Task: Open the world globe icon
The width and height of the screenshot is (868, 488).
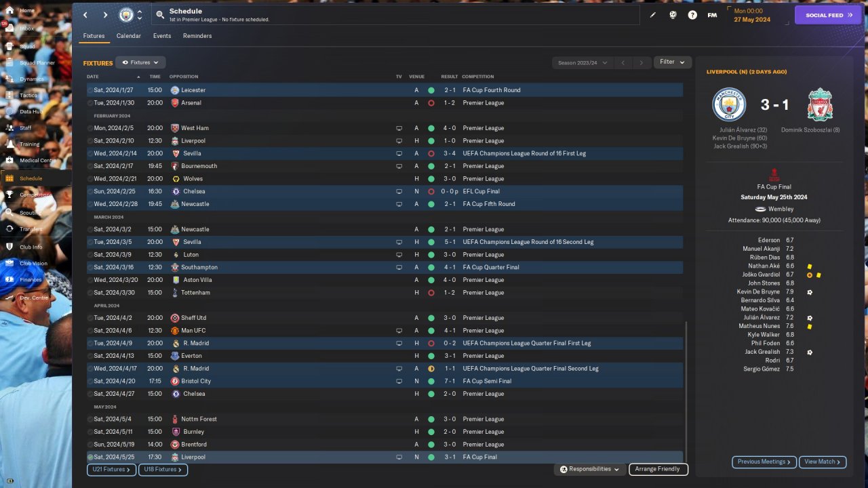Action: [x=673, y=15]
